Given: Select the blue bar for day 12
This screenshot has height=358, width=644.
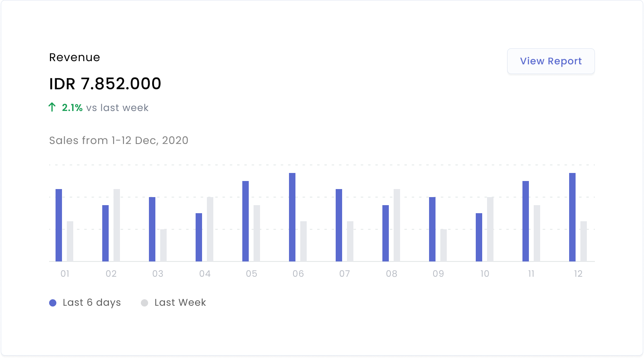Looking at the screenshot, I should click(x=572, y=217).
